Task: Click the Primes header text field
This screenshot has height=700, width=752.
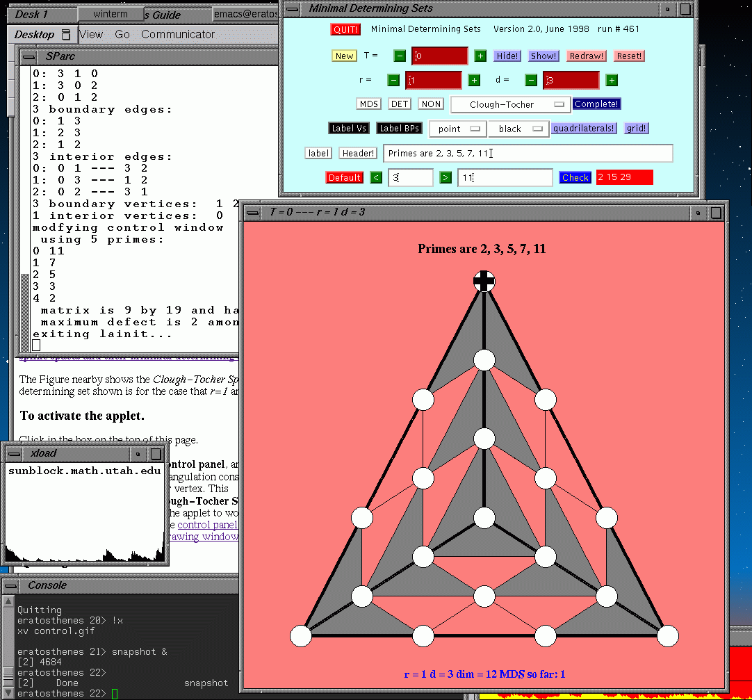Action: click(x=528, y=154)
